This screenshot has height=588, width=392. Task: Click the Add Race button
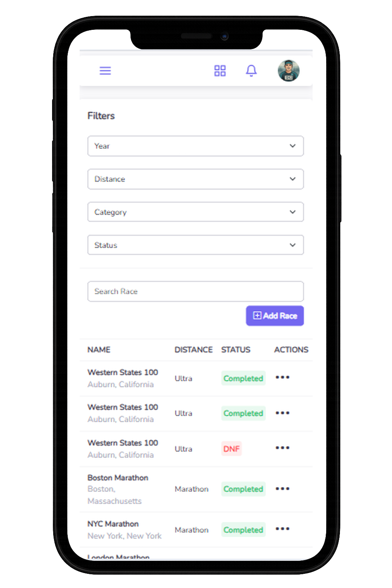(274, 315)
